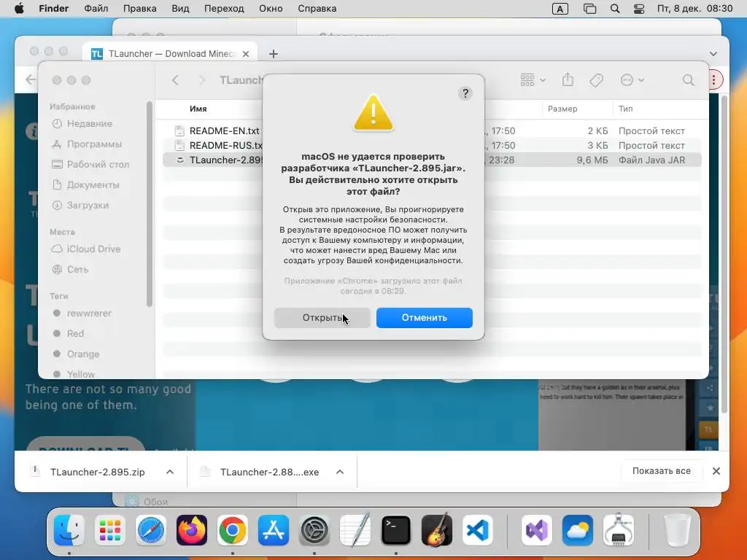This screenshot has height=560, width=747.
Task: Open Terminal from the Dock
Action: [396, 529]
